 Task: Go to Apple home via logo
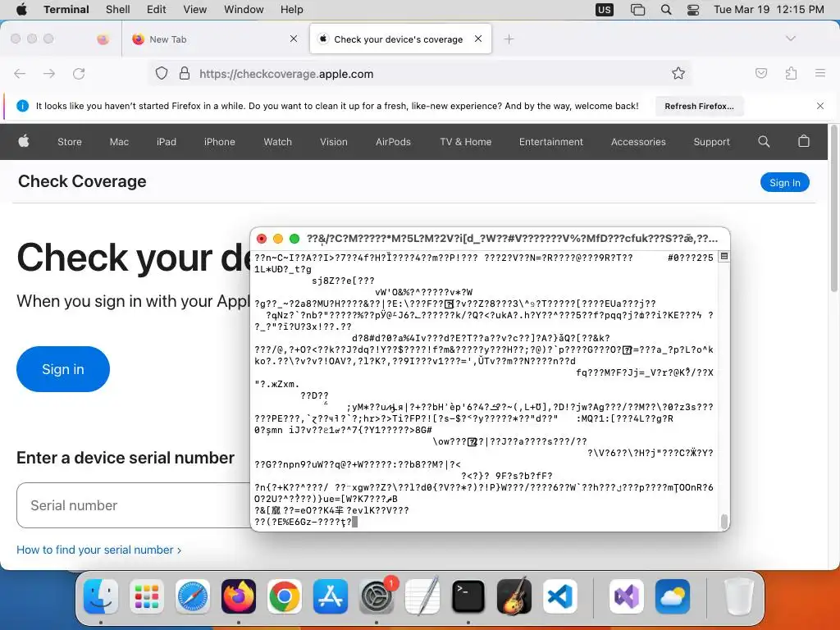[24, 141]
